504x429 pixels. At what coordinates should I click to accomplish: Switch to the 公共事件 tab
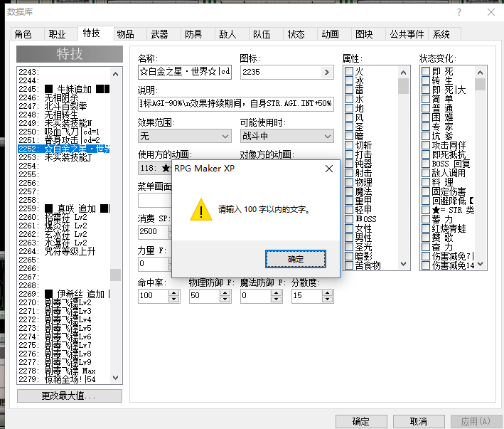click(407, 34)
